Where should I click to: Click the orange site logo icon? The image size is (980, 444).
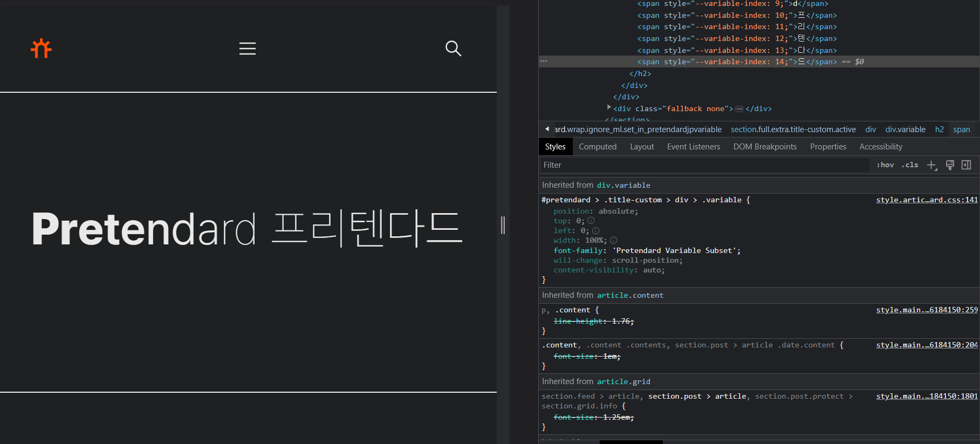[41, 49]
